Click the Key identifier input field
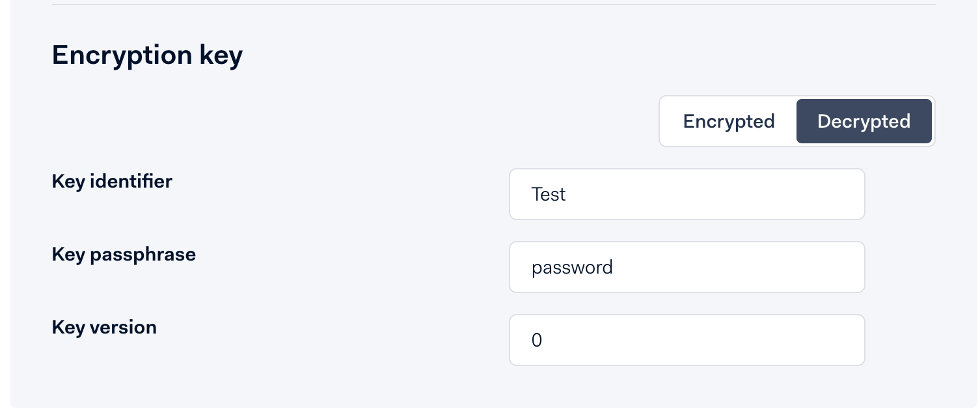This screenshot has height=413, width=980. [x=687, y=194]
